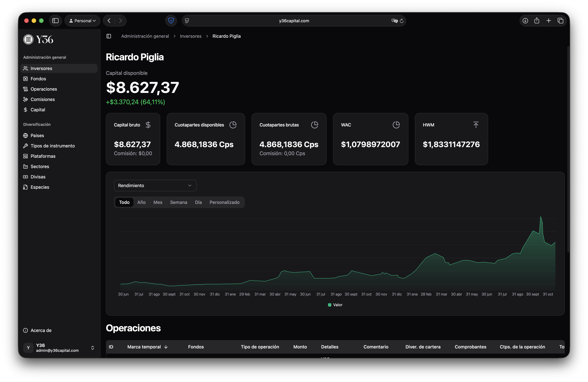The width and height of the screenshot is (588, 382).
Task: Switch to the Personalizado range tab
Action: click(224, 202)
